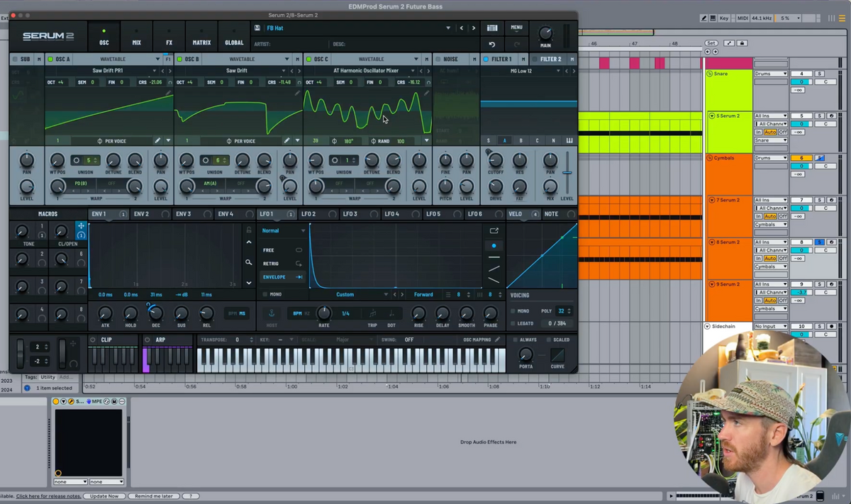
Task: Click the envelope zoom up chevron
Action: click(x=248, y=242)
